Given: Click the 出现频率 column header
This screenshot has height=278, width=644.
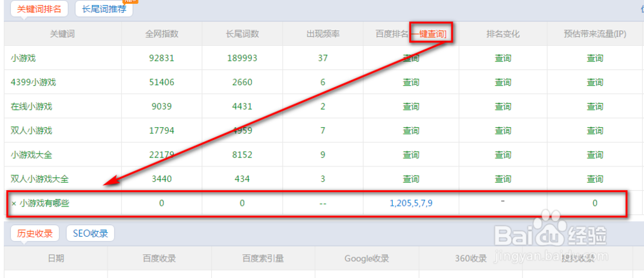Looking at the screenshot, I should click(x=323, y=34).
